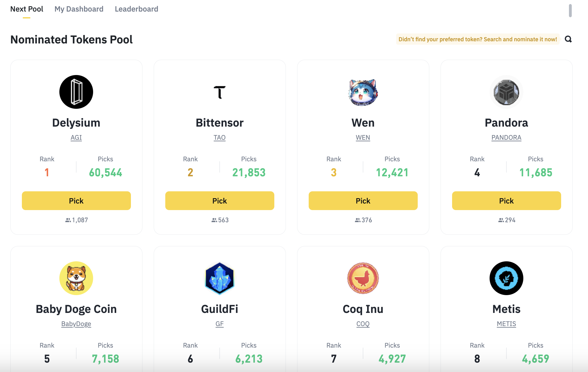The width and height of the screenshot is (588, 372).
Task: Click the GuildFi crystal logo
Action: tap(220, 278)
